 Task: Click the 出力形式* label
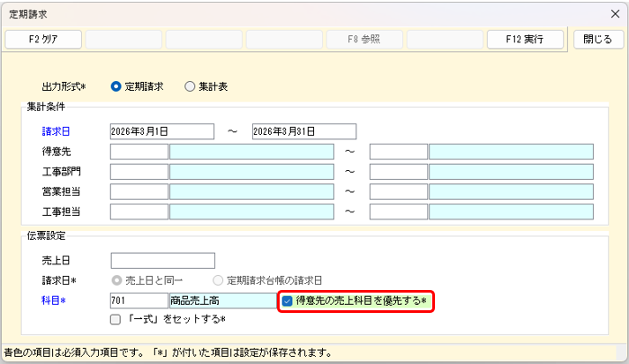[64, 86]
